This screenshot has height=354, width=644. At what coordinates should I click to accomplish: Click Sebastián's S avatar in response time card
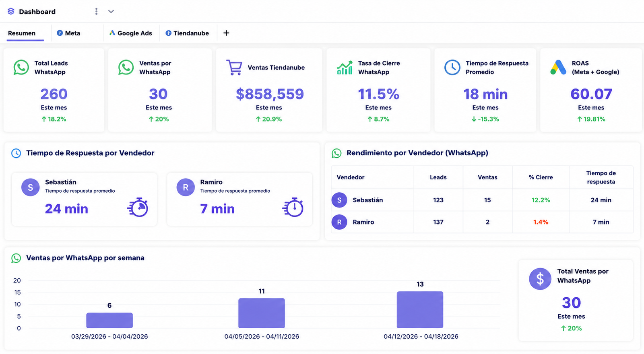(x=31, y=187)
